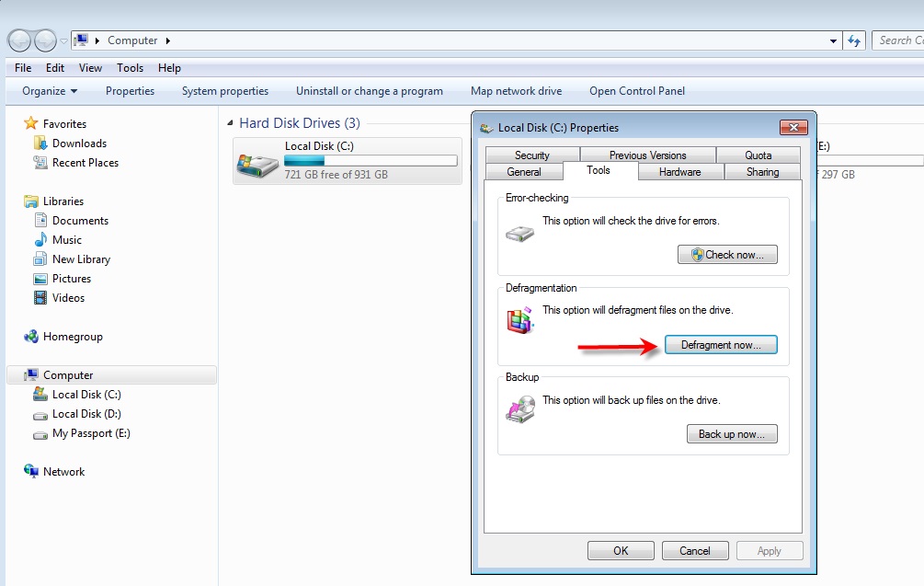Expand the arrow after Computer in address bar
The image size is (924, 586).
(168, 40)
